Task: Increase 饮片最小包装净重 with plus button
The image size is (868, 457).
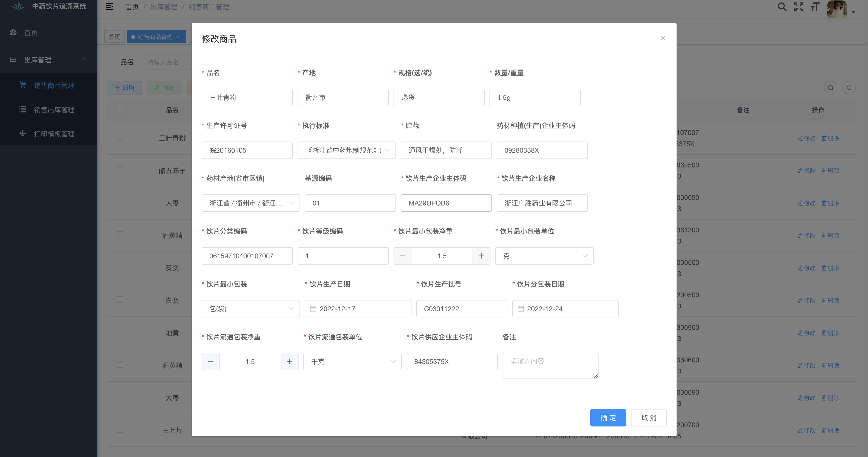Action: [481, 256]
